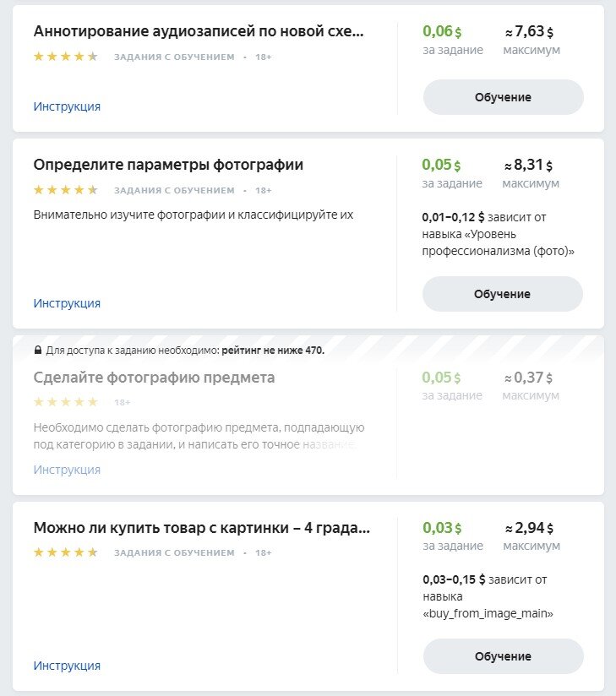Click star rating of item photo task
This screenshot has width=616, height=696.
pyautogui.click(x=66, y=402)
